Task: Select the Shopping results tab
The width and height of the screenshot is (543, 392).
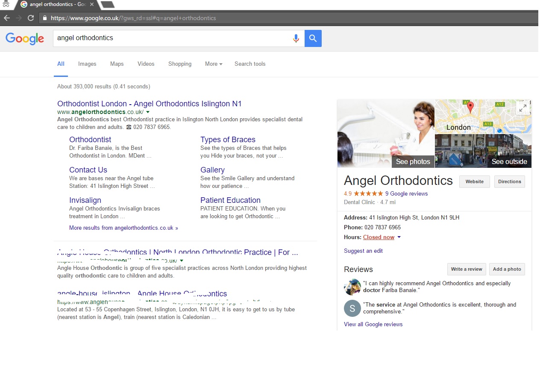Action: (x=179, y=64)
